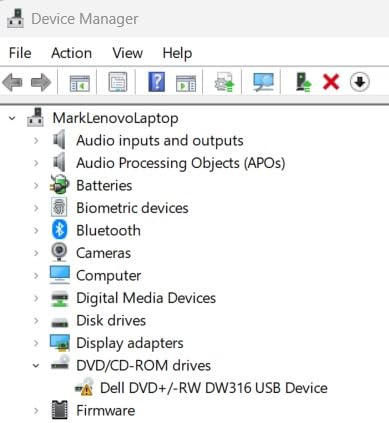
Task: Expand Audio inputs and outputs chevron
Action: pos(36,140)
